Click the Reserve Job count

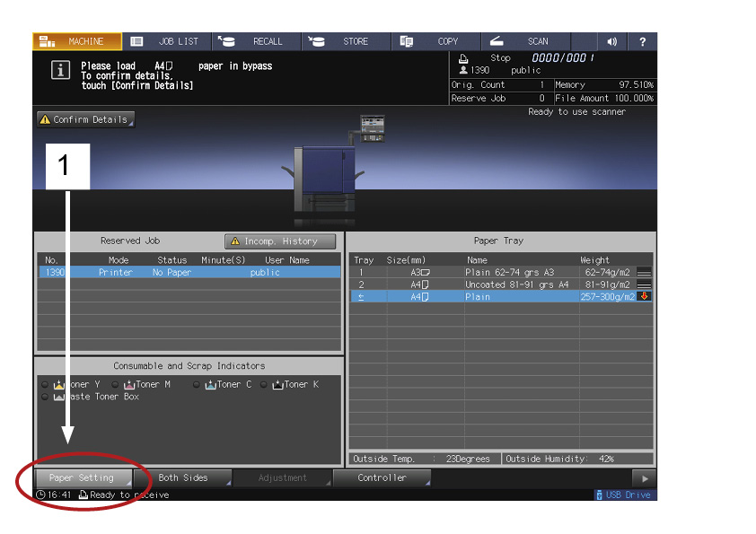click(x=542, y=99)
